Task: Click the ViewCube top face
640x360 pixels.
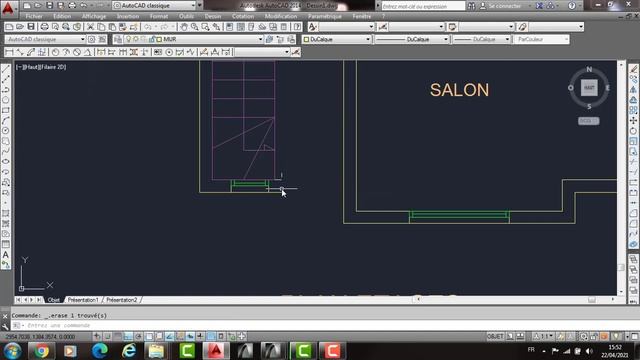Action: click(589, 88)
